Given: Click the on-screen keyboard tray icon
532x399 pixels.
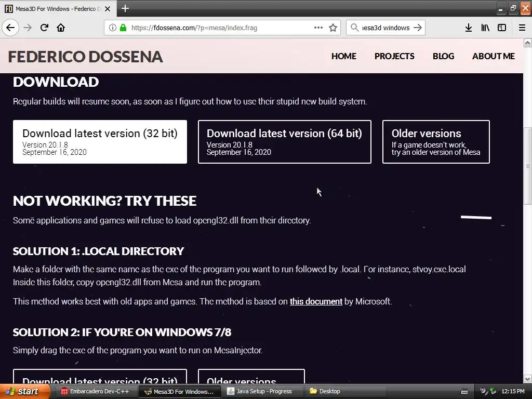Looking at the screenshot, I should click(464, 392).
